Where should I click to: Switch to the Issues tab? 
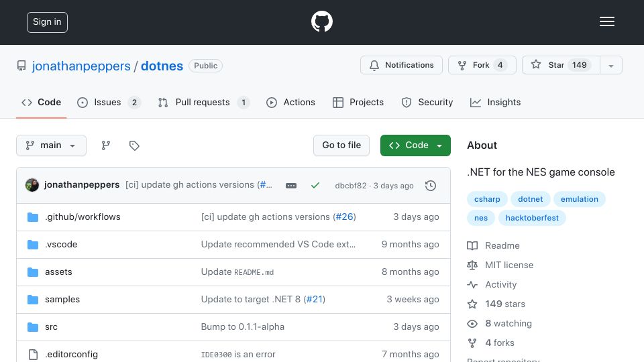[x=109, y=102]
